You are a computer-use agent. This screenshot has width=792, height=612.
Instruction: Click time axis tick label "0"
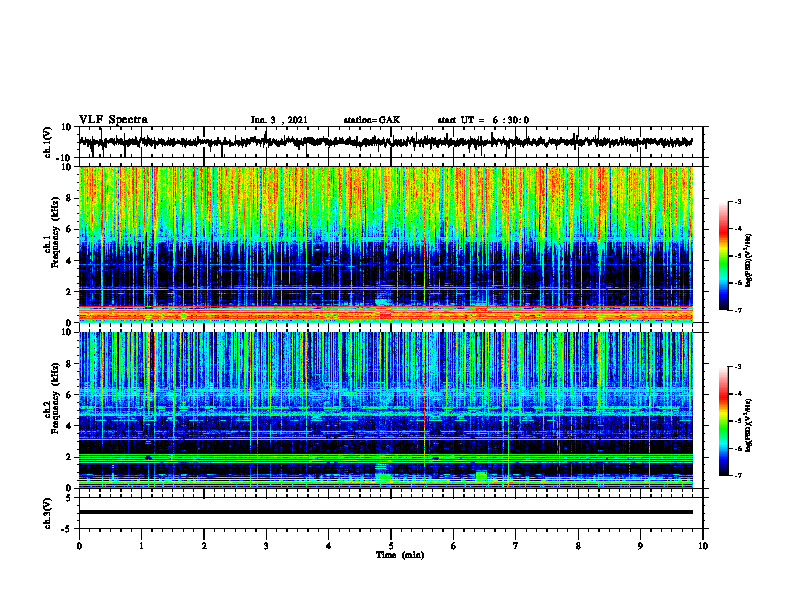pos(79,546)
